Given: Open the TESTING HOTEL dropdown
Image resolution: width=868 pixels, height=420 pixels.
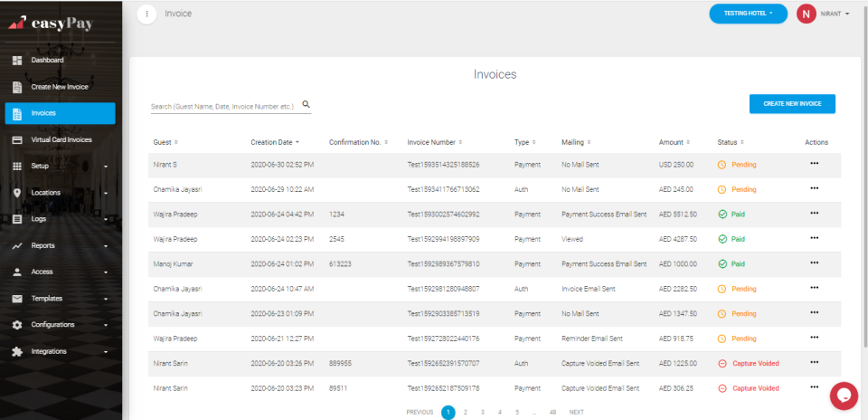Looking at the screenshot, I should pos(748,14).
